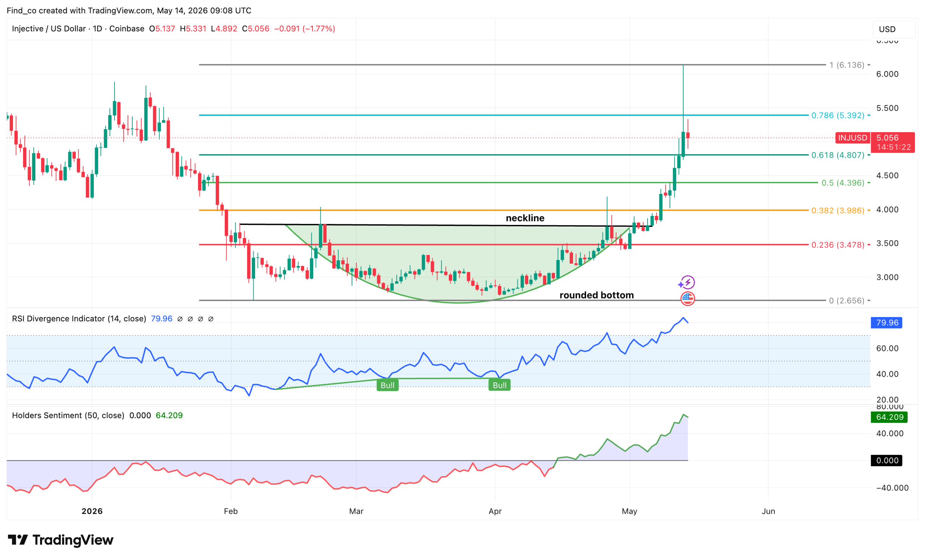Click the Holders Sentiment 64.209 tag

[x=889, y=417]
